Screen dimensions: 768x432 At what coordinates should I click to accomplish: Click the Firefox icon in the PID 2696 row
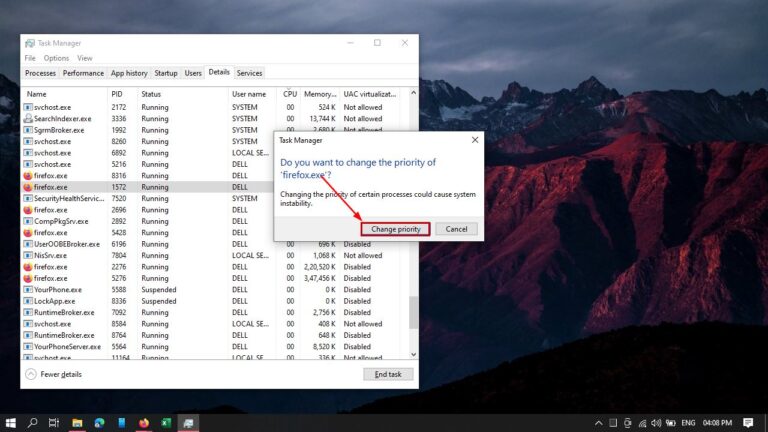click(x=28, y=210)
